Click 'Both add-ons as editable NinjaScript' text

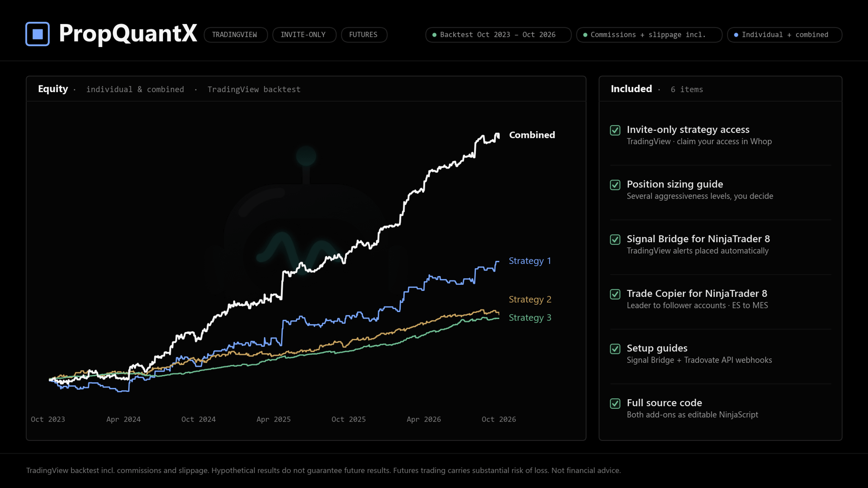(x=692, y=415)
